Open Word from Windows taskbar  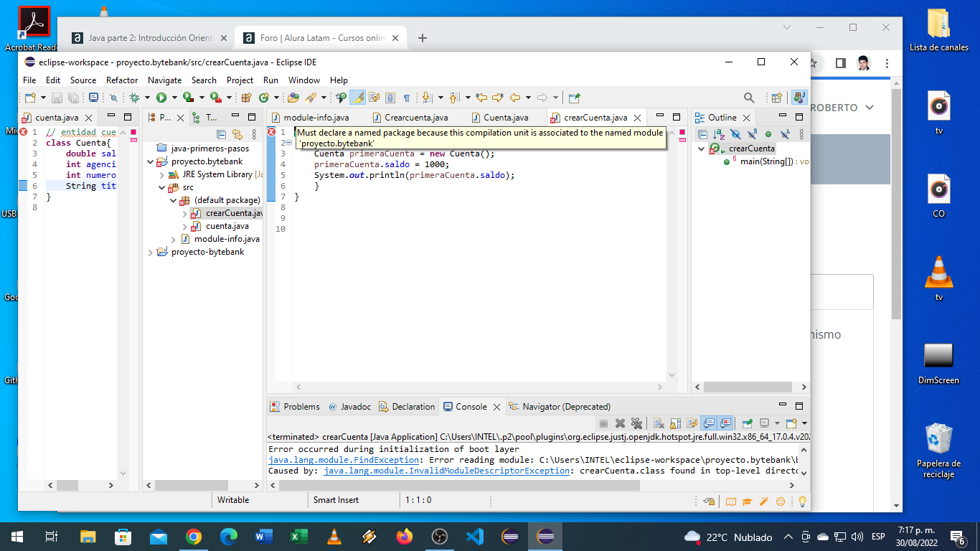click(264, 536)
